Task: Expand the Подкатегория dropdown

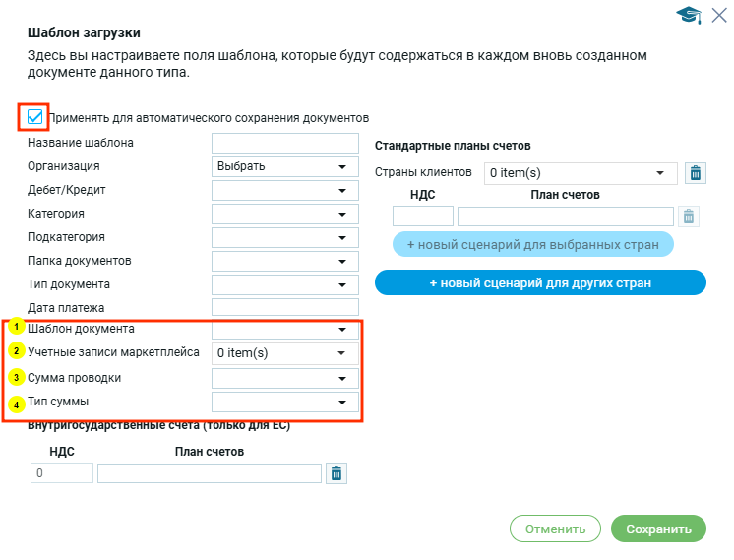Action: [x=285, y=237]
